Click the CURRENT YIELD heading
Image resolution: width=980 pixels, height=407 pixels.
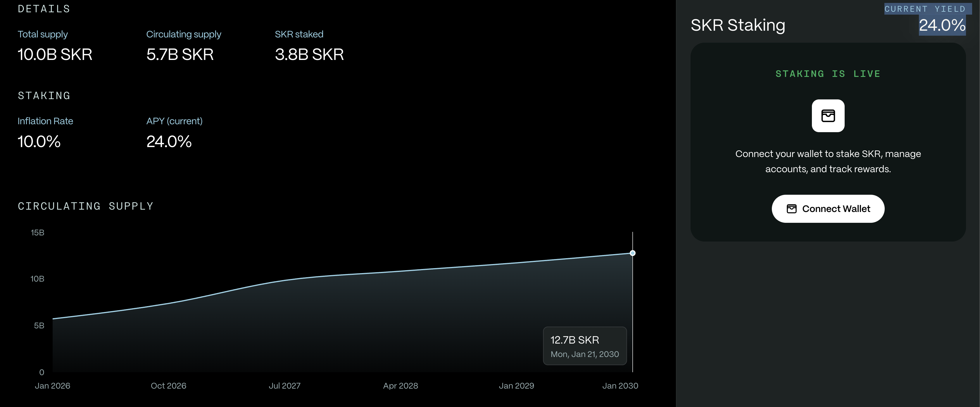point(924,9)
